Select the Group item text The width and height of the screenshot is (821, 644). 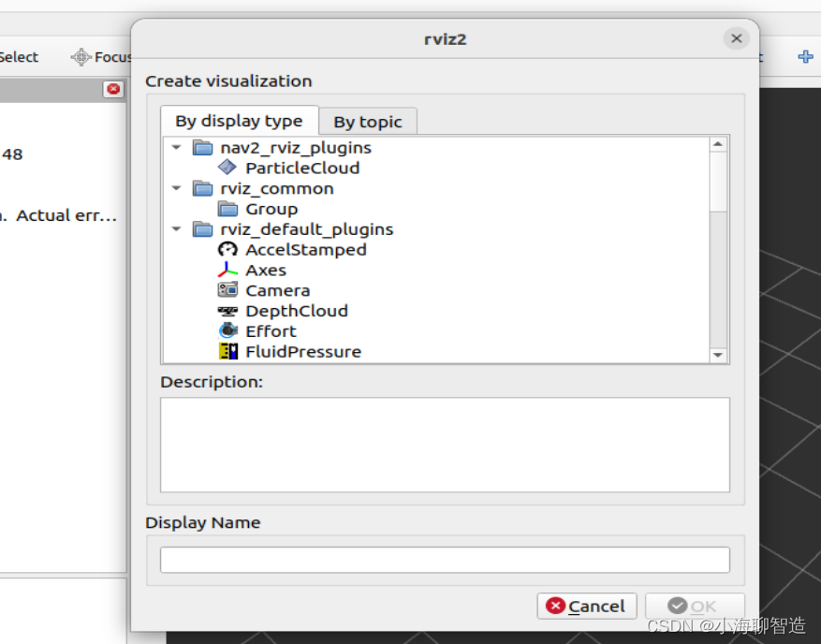(x=271, y=209)
